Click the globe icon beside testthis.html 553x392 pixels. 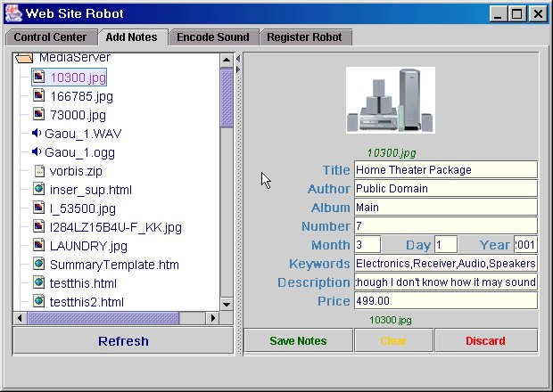pyautogui.click(x=38, y=282)
